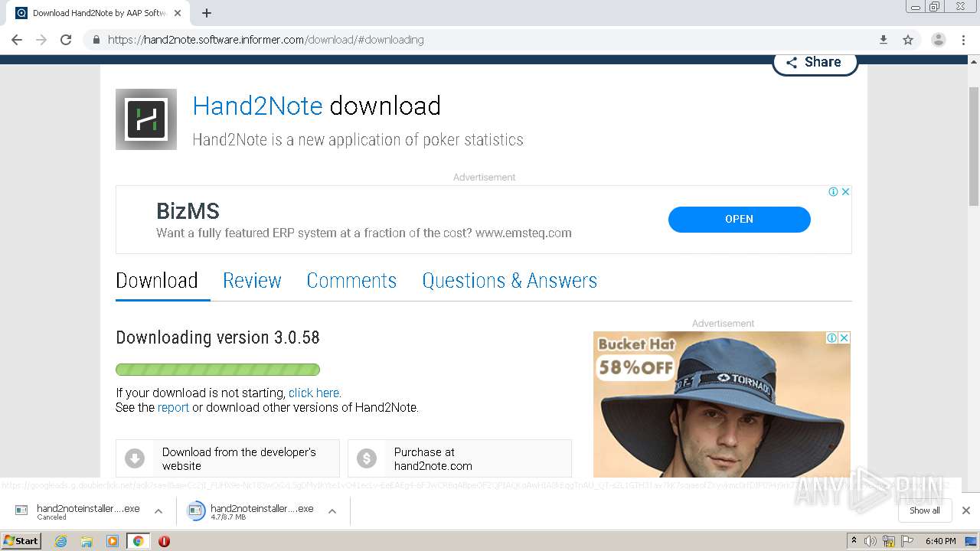
Task: Click Show all downloads button
Action: coord(925,510)
